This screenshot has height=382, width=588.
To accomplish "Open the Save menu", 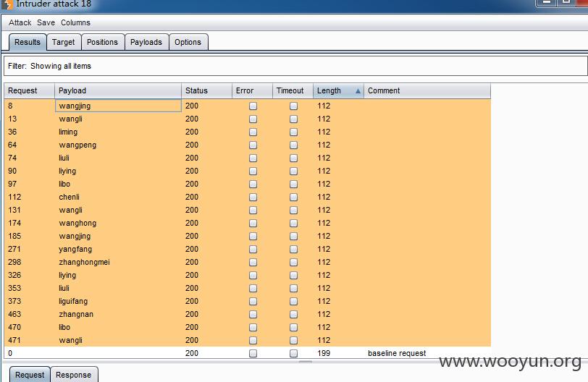I will click(x=46, y=22).
